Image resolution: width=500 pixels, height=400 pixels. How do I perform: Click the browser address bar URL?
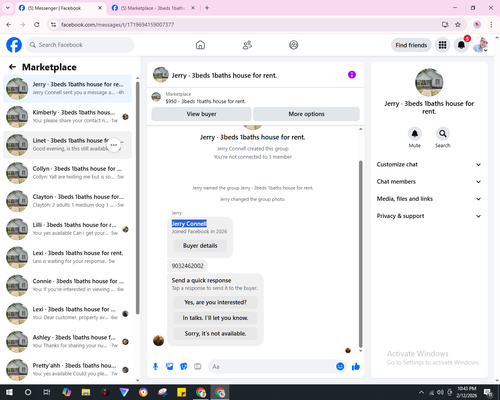click(x=117, y=25)
